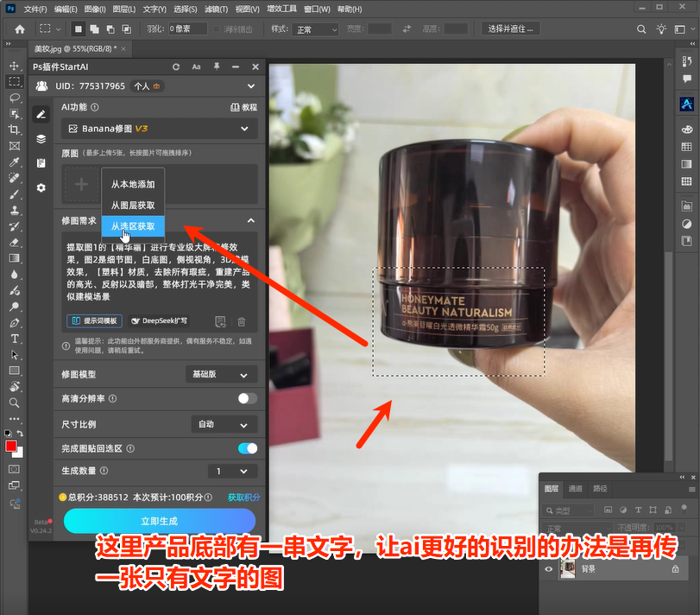Open the 修图模型 基础版 dropdown
This screenshot has width=700, height=615.
coord(222,374)
